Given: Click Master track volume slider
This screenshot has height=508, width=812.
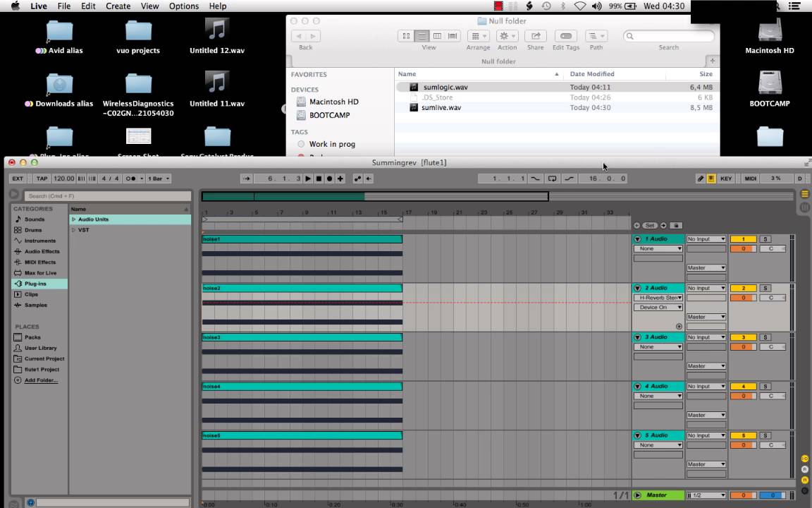Looking at the screenshot, I should (743, 495).
